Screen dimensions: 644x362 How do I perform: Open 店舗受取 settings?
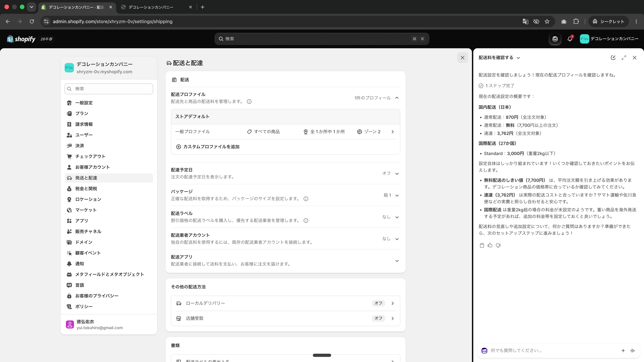285,318
